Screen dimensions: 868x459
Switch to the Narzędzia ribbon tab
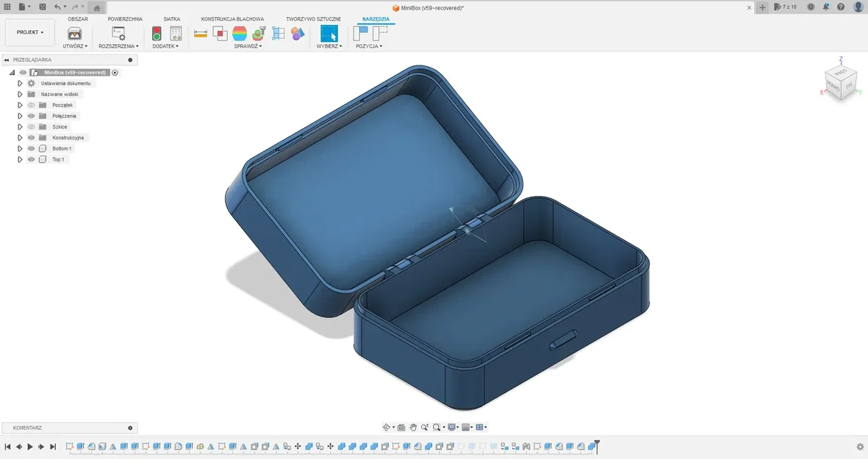pos(376,19)
